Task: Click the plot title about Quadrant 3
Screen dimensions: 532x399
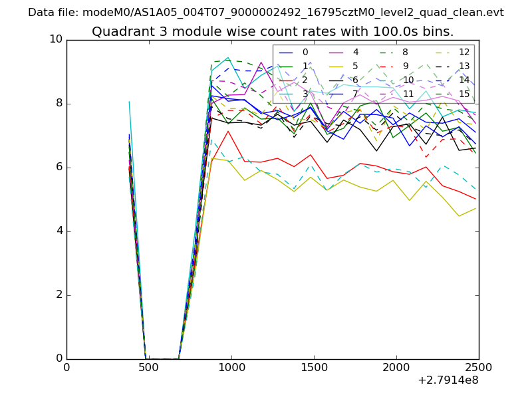Action: coord(273,31)
